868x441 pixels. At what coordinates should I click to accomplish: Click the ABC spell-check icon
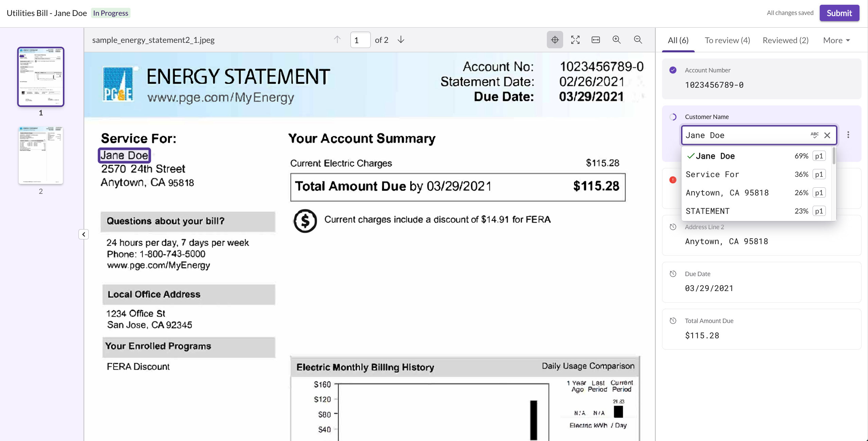pos(814,135)
